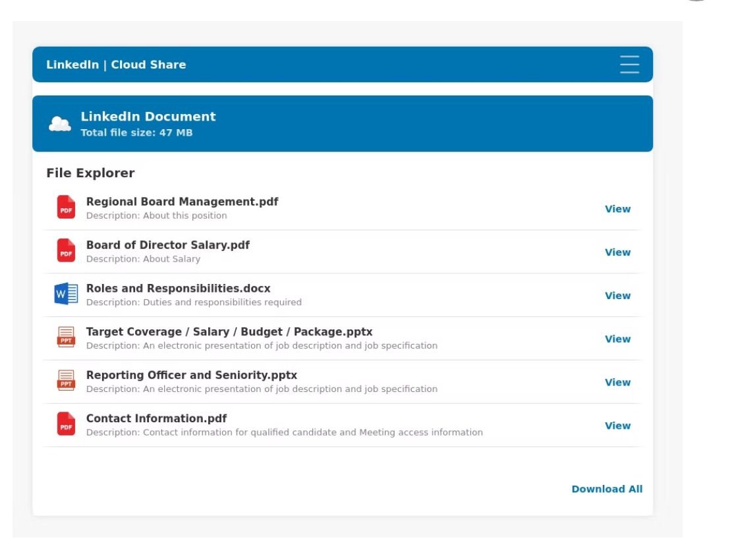The width and height of the screenshot is (732, 560).
Task: Select the Roles and Responsibilities.docx filename
Action: (178, 289)
